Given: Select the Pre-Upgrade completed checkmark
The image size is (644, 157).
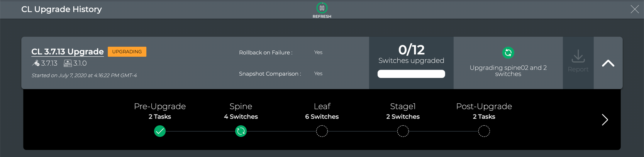Looking at the screenshot, I should [x=160, y=131].
